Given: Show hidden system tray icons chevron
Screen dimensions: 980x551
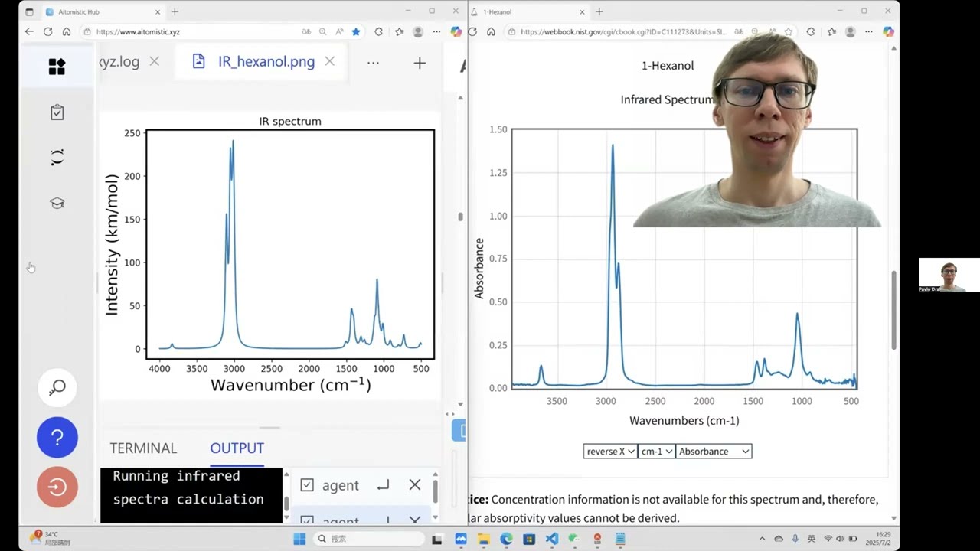Looking at the screenshot, I should pos(762,539).
